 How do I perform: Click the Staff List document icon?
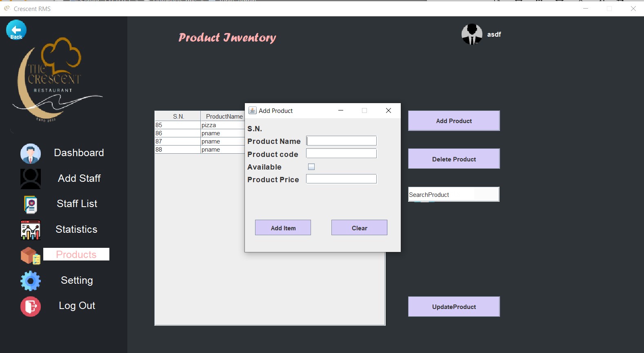click(31, 205)
